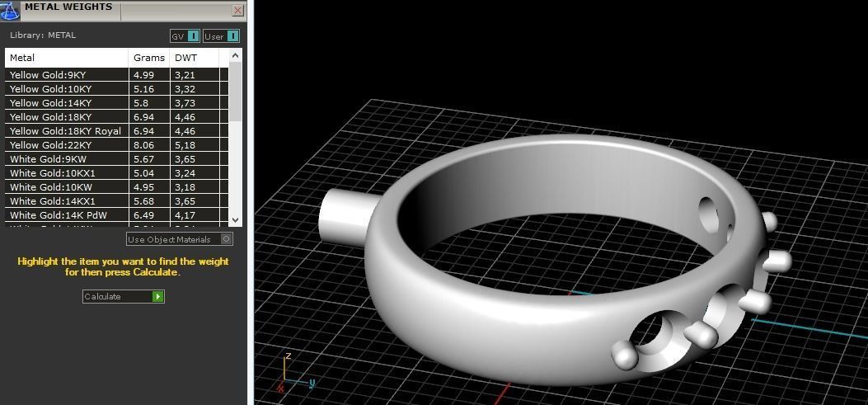
Task: Select Yellow Gold:9KY row
Action: pos(116,75)
